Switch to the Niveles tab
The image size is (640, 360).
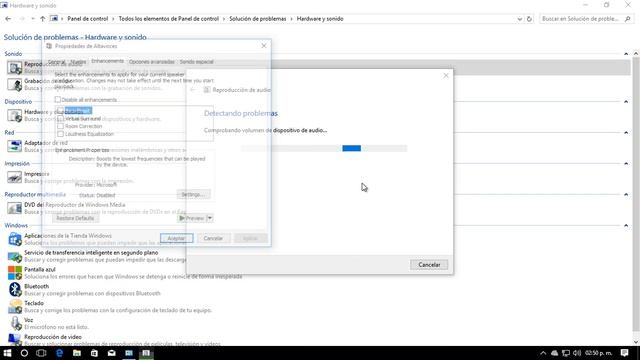[78, 62]
